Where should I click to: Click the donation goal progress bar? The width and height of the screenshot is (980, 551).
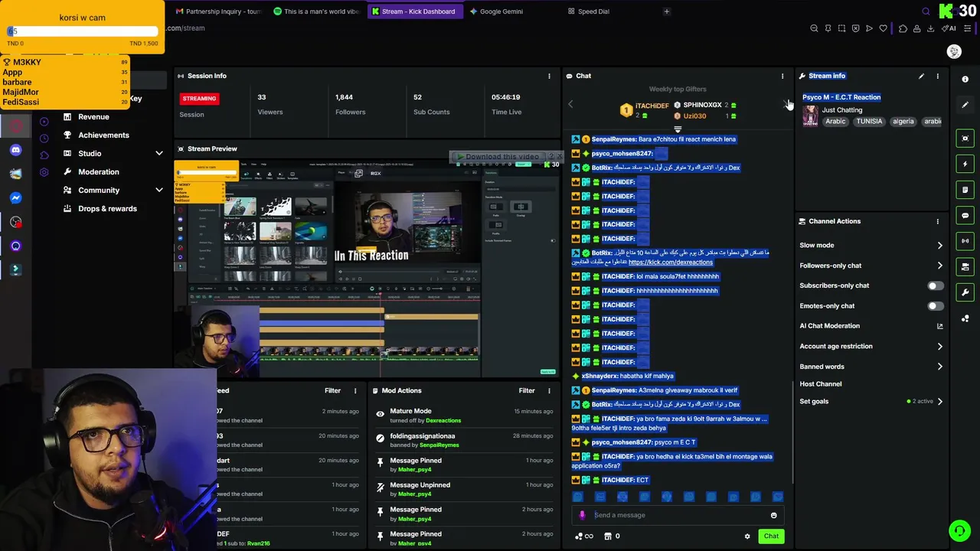coord(82,31)
